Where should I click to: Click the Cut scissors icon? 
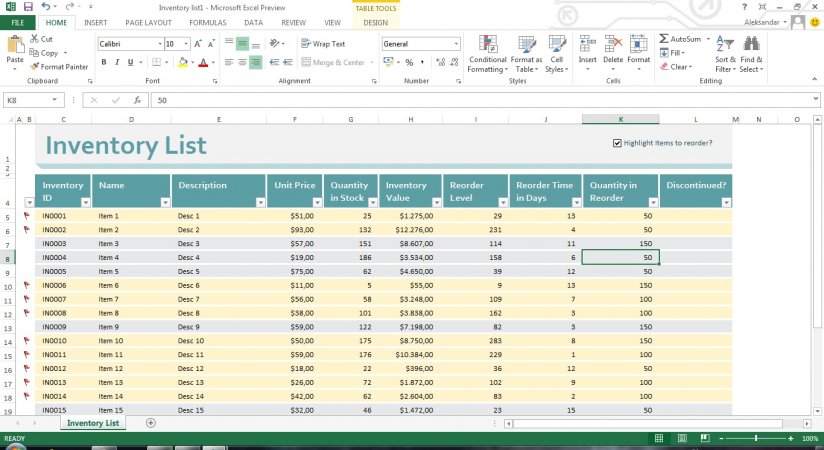[x=34, y=39]
